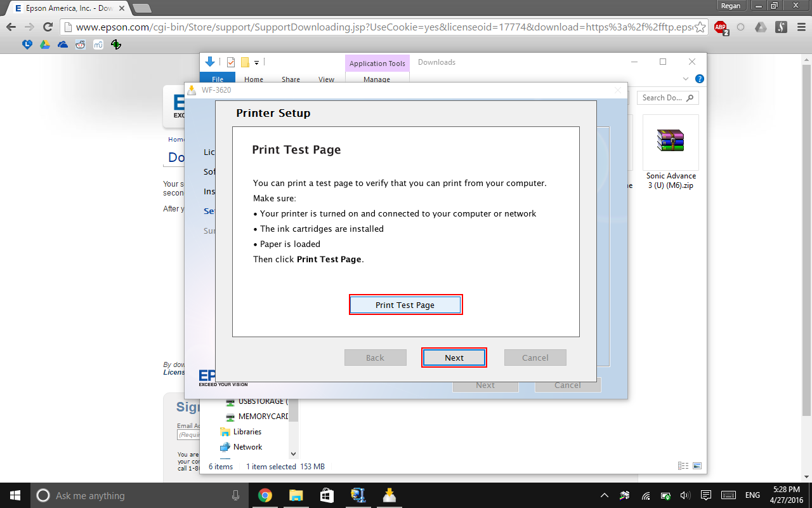Open the green and black round bookmark
Screen dimensions: 812x508
pos(115,44)
